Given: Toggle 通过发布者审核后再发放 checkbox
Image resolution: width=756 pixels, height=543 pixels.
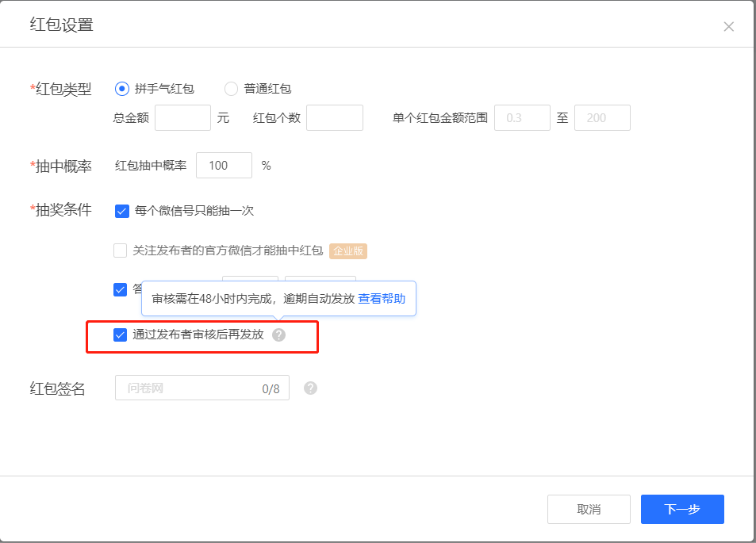Looking at the screenshot, I should pos(120,335).
